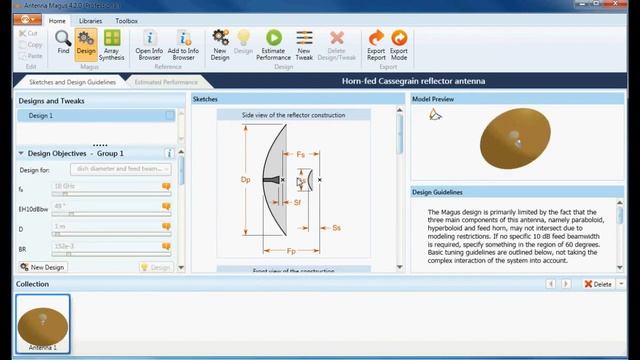The height and width of the screenshot is (360, 640).
Task: Open Array Synthesis tool
Action: tap(111, 45)
